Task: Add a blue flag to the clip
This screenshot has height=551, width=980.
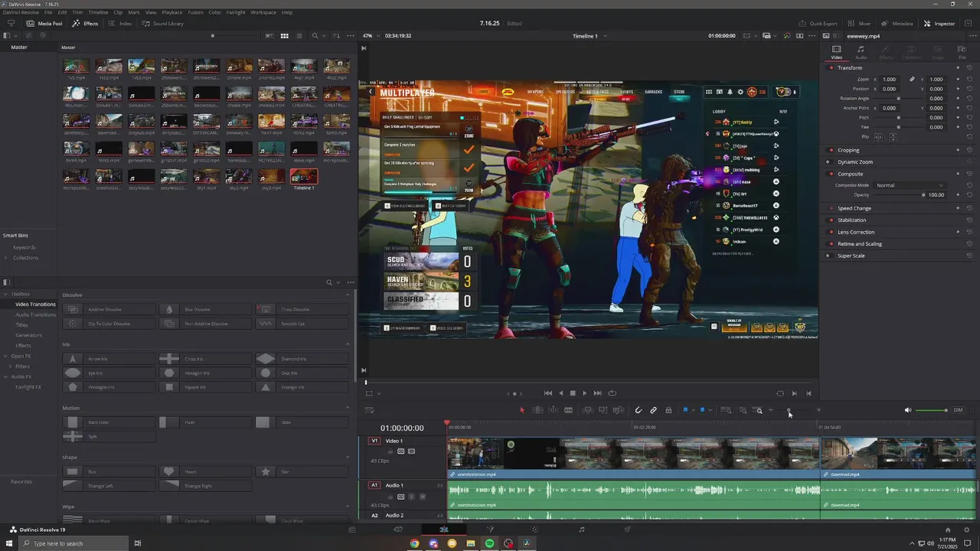Action: click(685, 410)
